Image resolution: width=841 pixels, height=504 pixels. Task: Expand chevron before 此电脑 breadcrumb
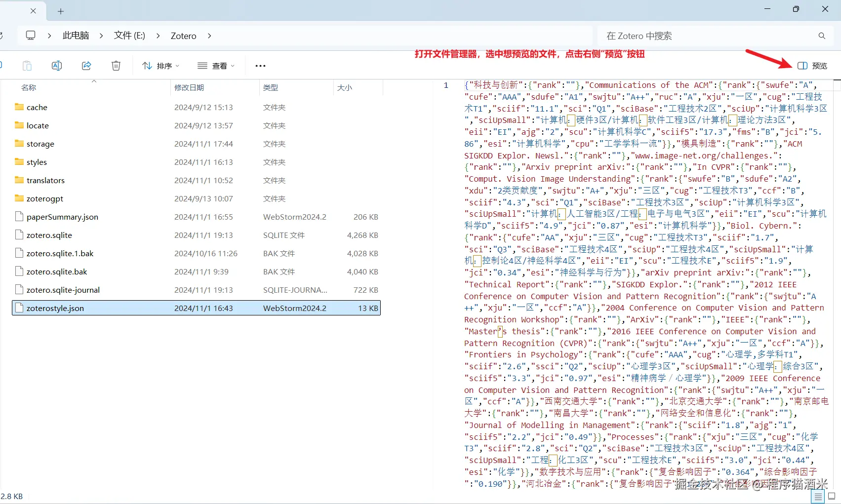(x=49, y=36)
